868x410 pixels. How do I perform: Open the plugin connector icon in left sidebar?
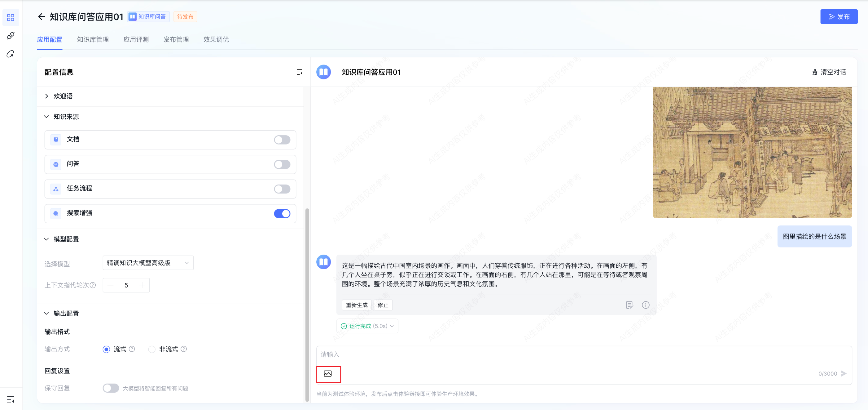coord(11,36)
